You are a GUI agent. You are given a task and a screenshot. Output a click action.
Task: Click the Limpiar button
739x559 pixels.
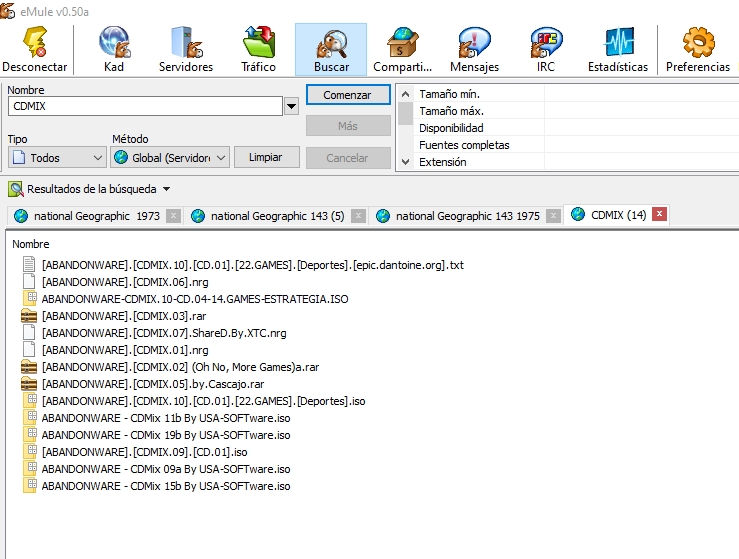[x=266, y=157]
